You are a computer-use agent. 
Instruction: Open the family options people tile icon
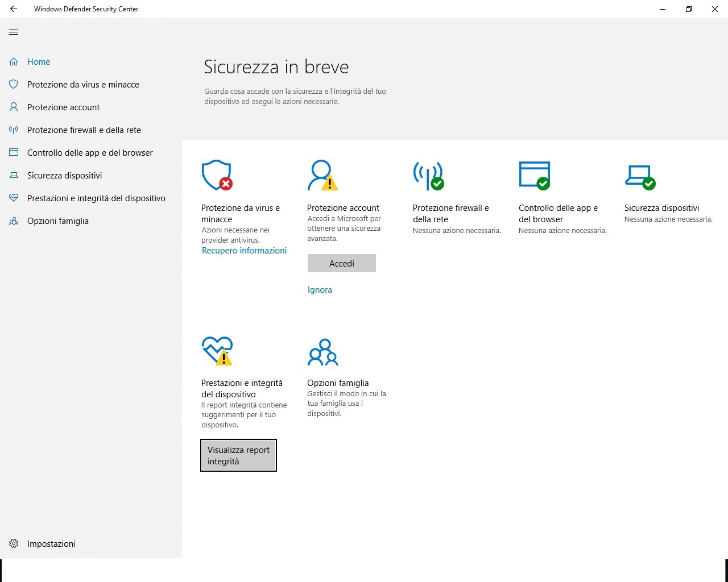point(322,352)
